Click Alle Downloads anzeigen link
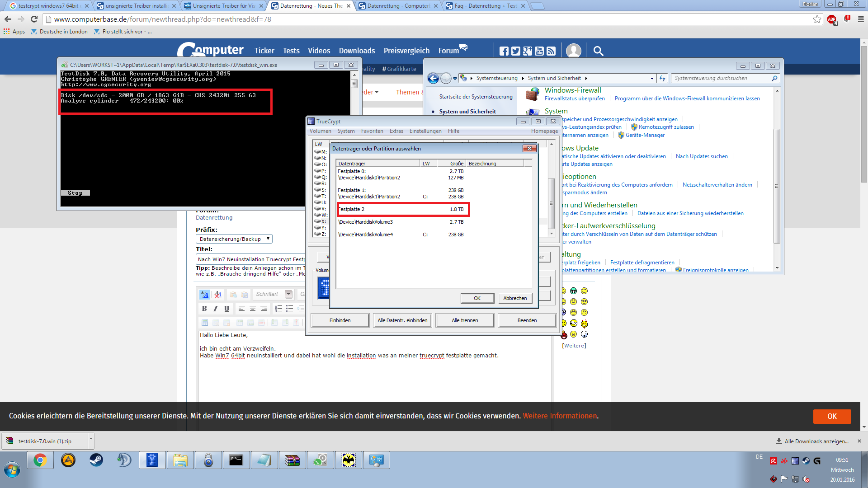868x488 pixels. pyautogui.click(x=816, y=441)
